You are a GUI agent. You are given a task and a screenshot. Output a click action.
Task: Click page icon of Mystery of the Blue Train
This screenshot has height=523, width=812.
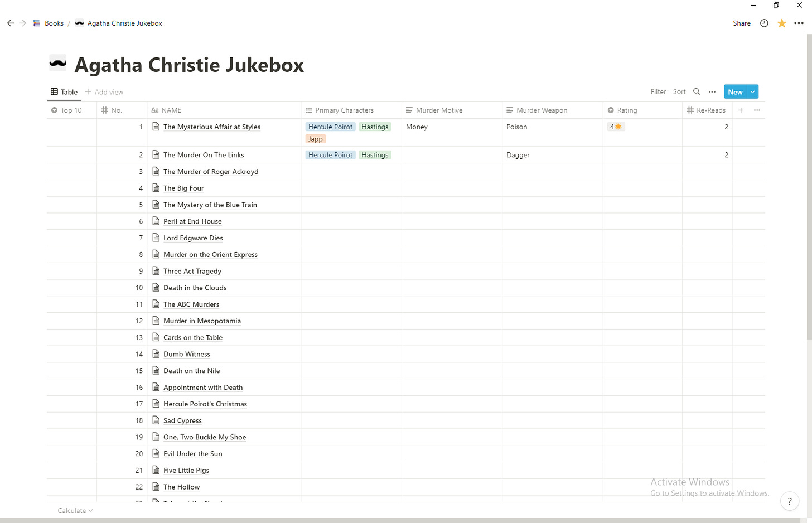156,205
